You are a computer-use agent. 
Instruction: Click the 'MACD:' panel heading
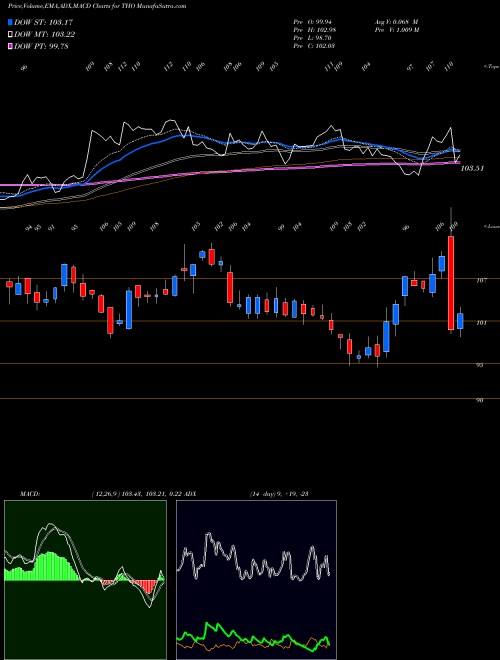(30, 494)
